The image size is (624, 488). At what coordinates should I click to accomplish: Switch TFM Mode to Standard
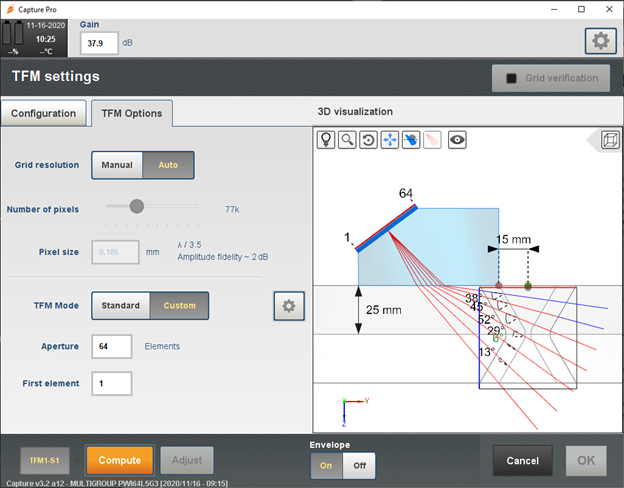[x=121, y=306]
